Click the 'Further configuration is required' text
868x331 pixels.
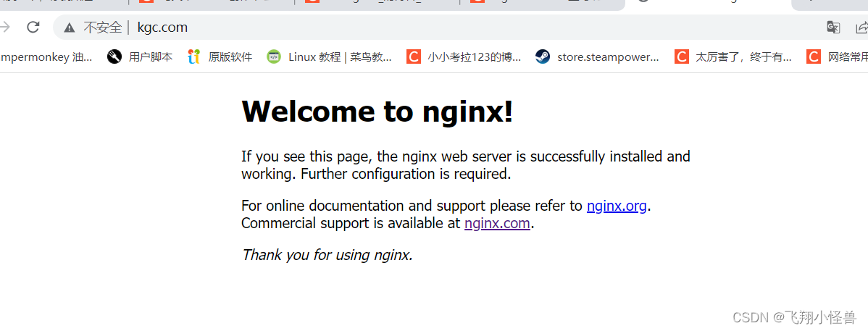405,174
